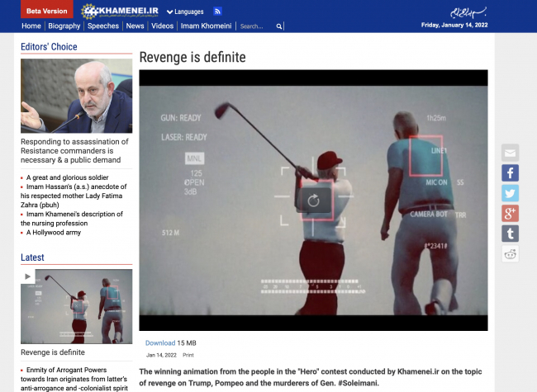Open the Home menu item
537x392 pixels.
[x=31, y=26]
